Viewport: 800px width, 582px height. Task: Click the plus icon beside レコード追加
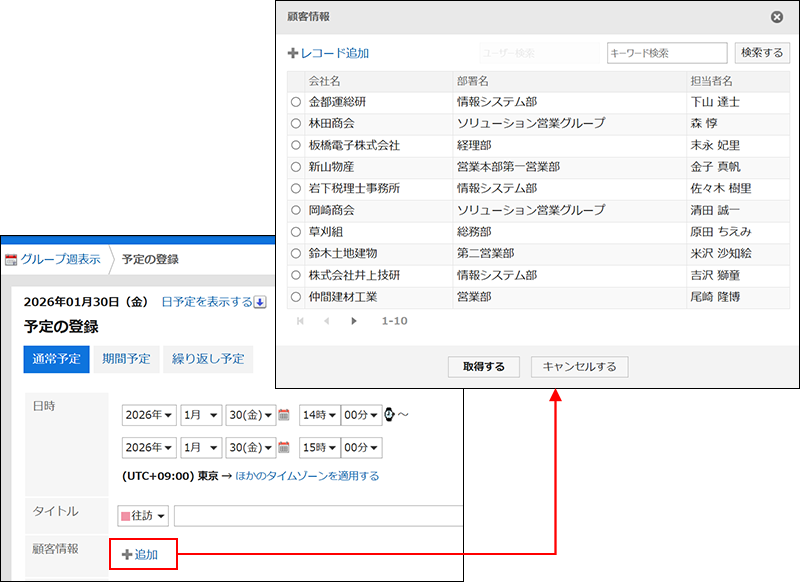(x=293, y=53)
